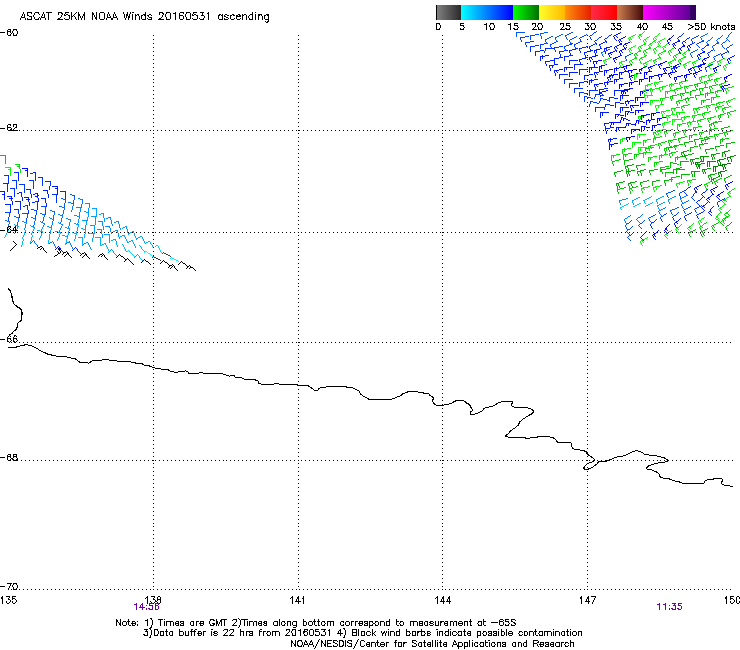Click the '-66' latitude label
The width and height of the screenshot is (740, 650).
coord(9,339)
